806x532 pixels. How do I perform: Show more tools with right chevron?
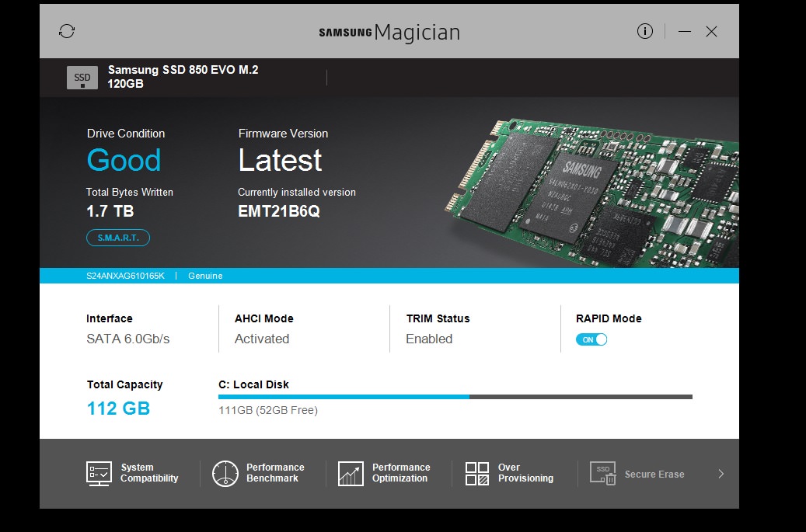(721, 474)
